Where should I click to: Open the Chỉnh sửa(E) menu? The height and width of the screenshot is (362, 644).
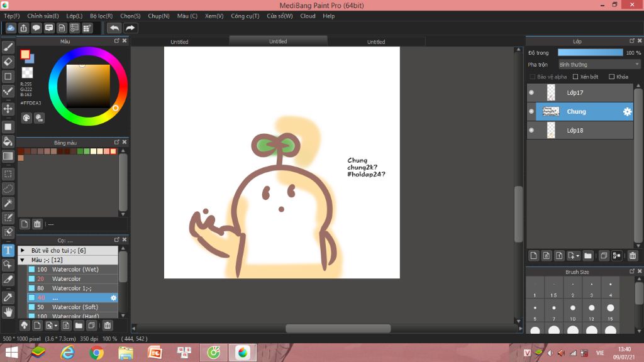[43, 16]
